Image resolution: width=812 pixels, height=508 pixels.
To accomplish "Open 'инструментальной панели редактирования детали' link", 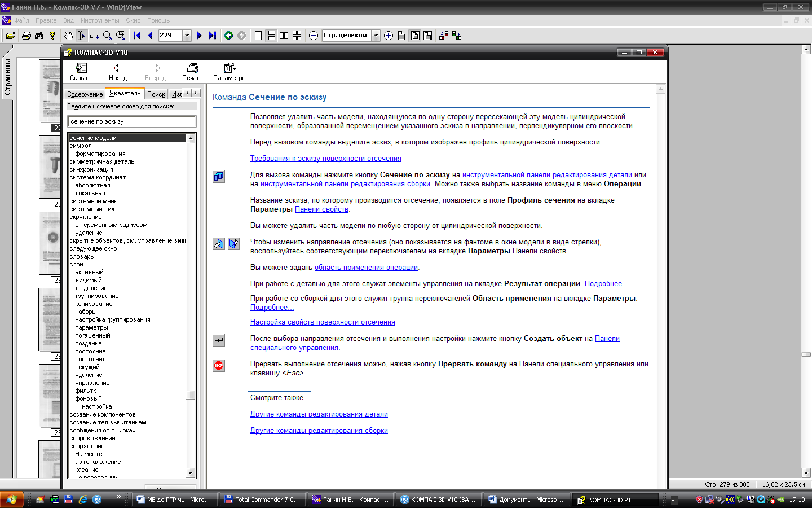I will point(547,175).
